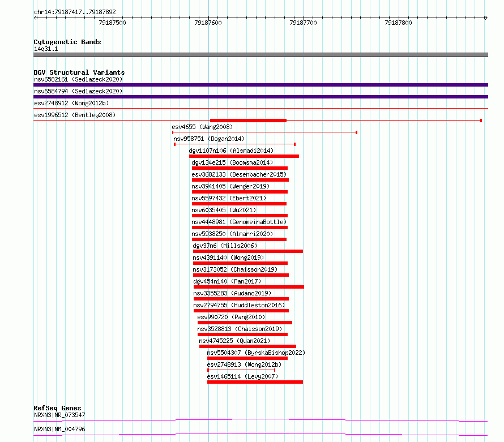
Task: Click the Cytogenetic Bands track heading
Action: [x=67, y=42]
